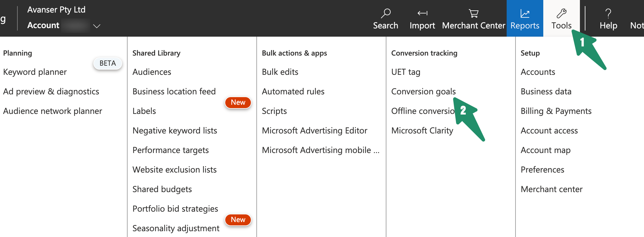Viewport: 644px width, 237px height.
Task: Open Shared budgets page
Action: [x=162, y=189]
